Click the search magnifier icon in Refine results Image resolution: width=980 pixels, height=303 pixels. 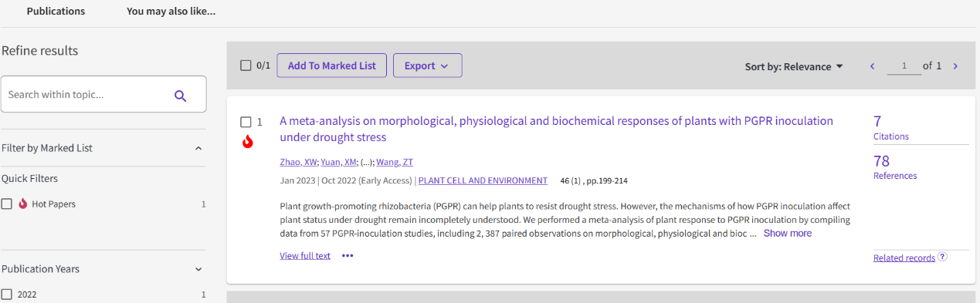click(181, 96)
